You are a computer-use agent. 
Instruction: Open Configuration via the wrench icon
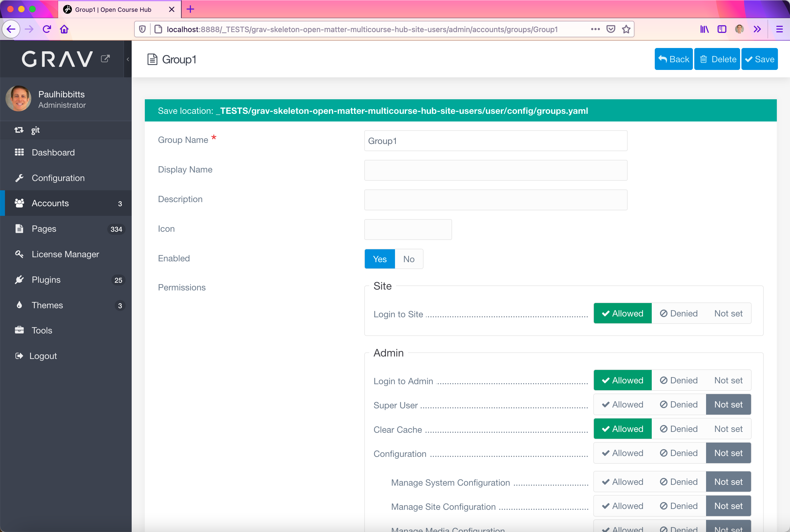click(19, 178)
